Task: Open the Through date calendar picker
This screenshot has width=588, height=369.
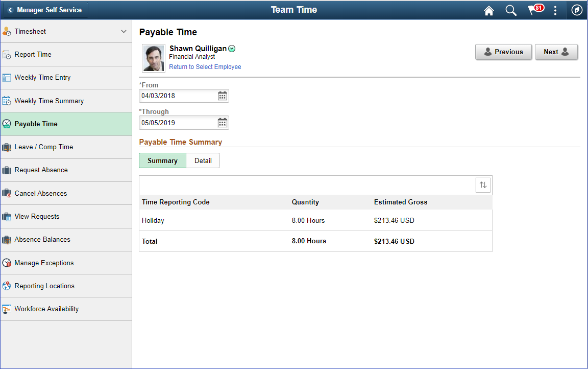Action: point(223,123)
